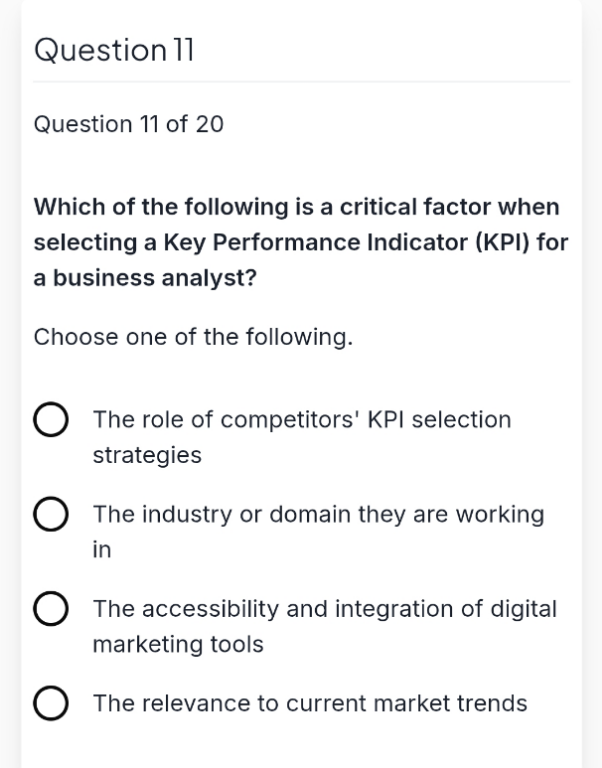Click the word "strategies" in the first option
Screen dimensions: 602x768
(147, 456)
